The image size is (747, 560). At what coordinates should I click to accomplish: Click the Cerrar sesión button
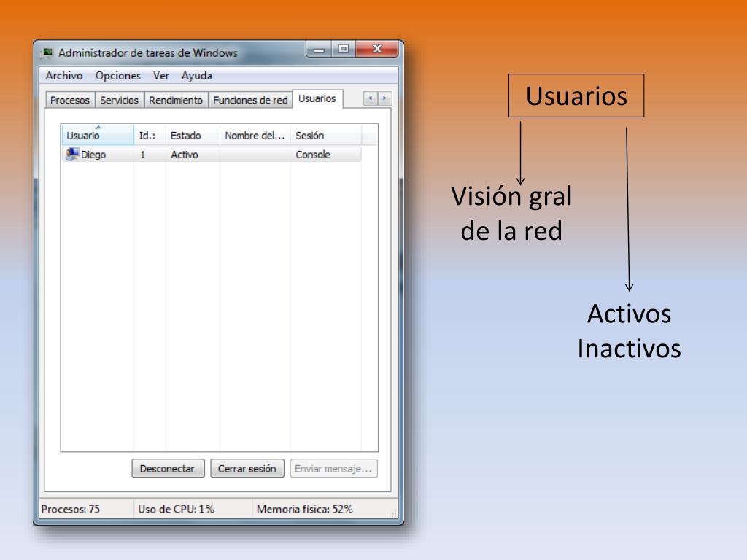(x=247, y=469)
